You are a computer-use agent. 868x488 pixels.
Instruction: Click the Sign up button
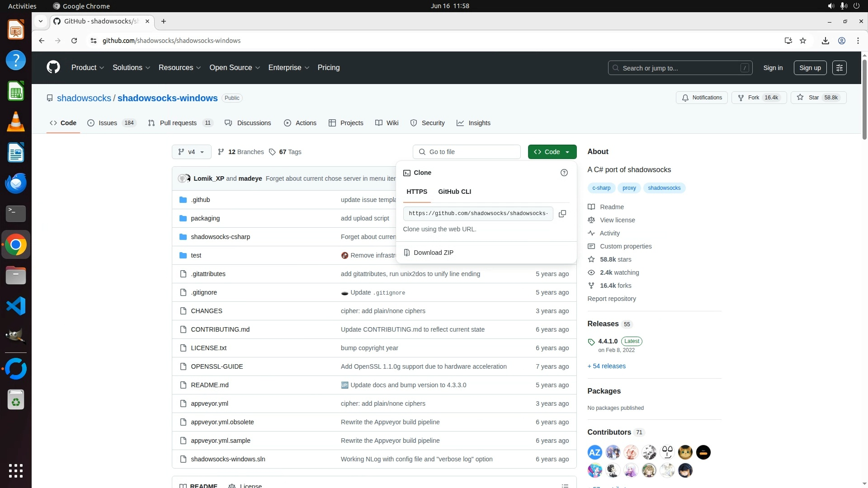point(810,68)
